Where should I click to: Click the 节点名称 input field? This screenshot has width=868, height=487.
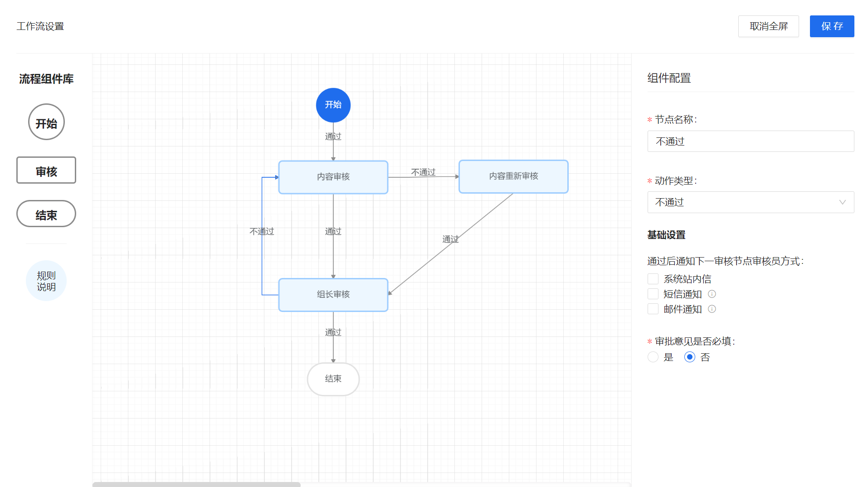(751, 141)
